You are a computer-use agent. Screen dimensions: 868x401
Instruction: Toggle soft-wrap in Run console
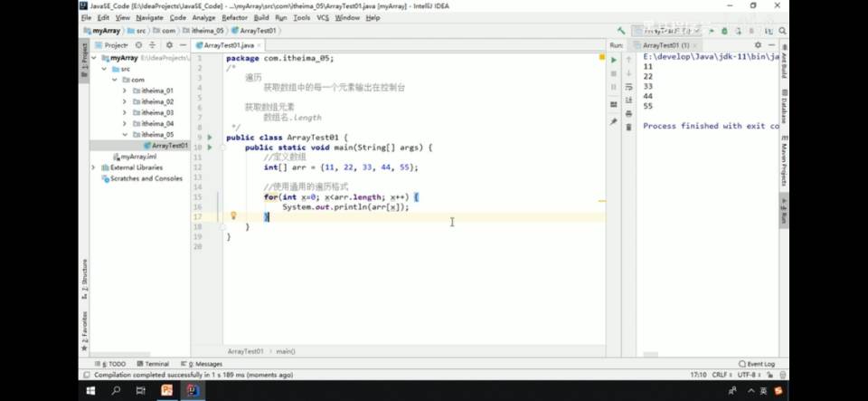628,87
